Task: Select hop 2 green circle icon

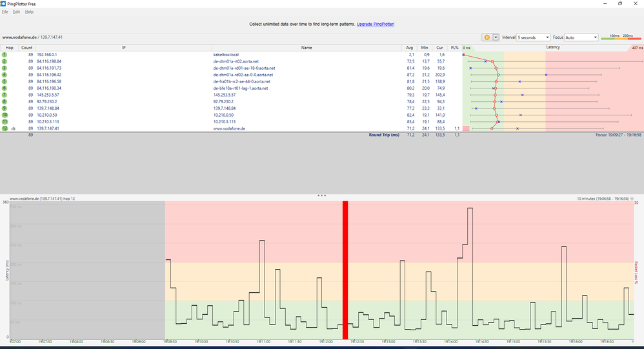Action: point(5,61)
